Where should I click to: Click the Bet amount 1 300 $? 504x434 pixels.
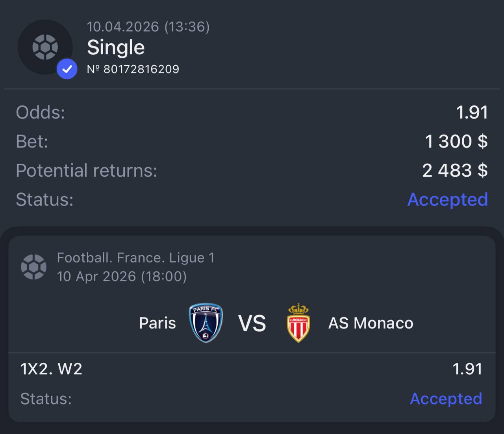[x=456, y=141]
